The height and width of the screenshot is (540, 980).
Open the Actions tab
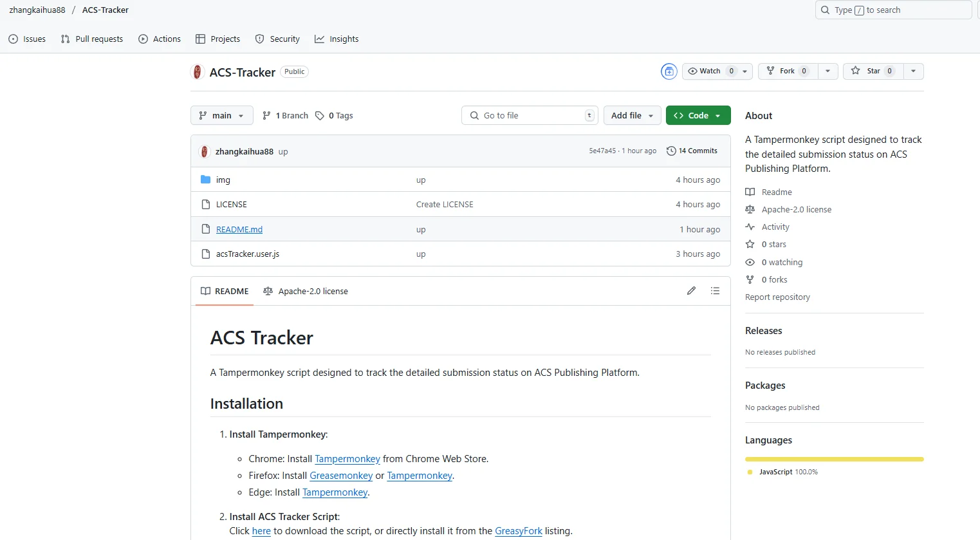tap(160, 39)
